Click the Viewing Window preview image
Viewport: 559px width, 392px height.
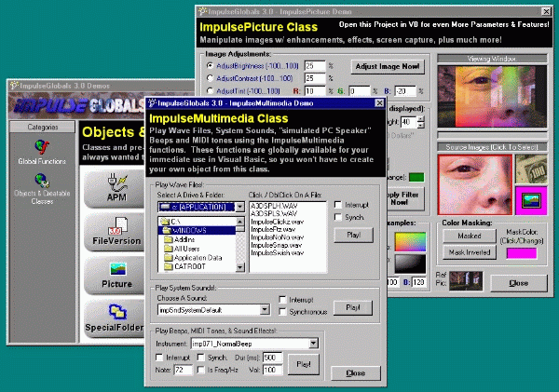point(492,96)
